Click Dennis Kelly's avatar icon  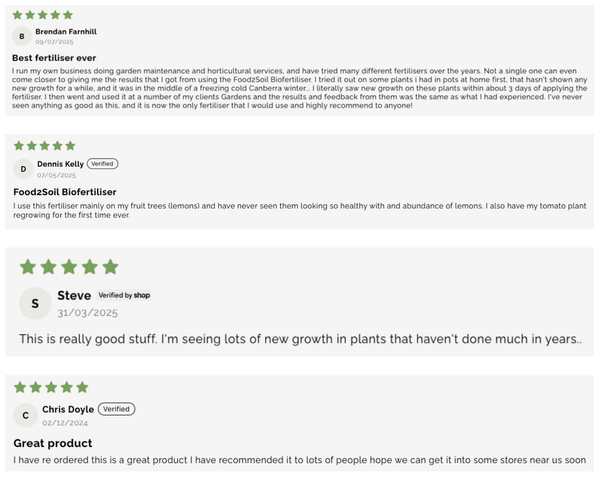point(23,169)
